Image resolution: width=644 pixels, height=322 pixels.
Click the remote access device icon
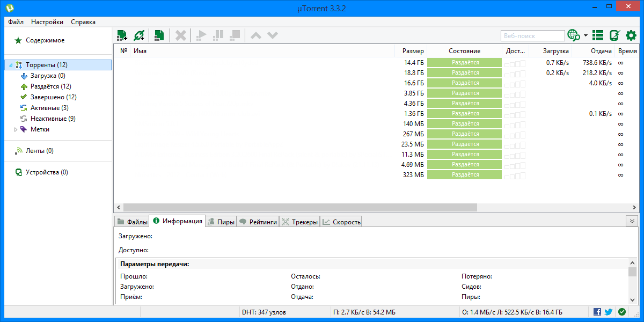pyautogui.click(x=615, y=35)
